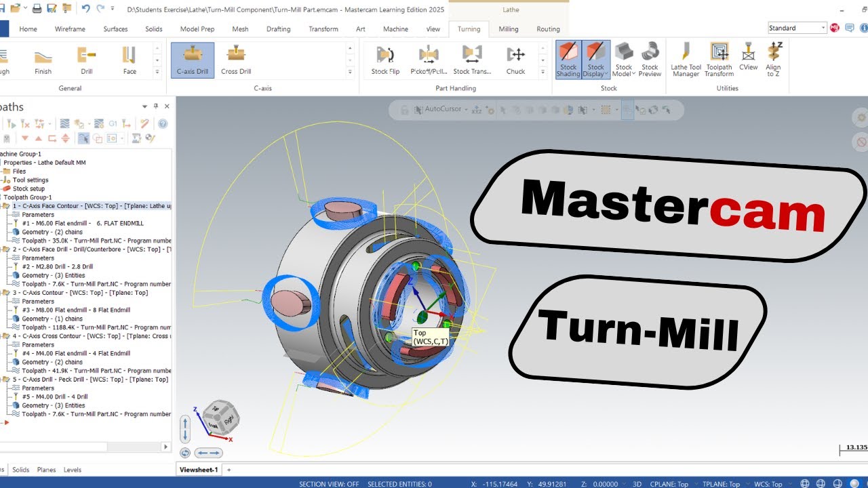Open the Stock Flip operation
The width and height of the screenshot is (868, 488).
click(385, 60)
